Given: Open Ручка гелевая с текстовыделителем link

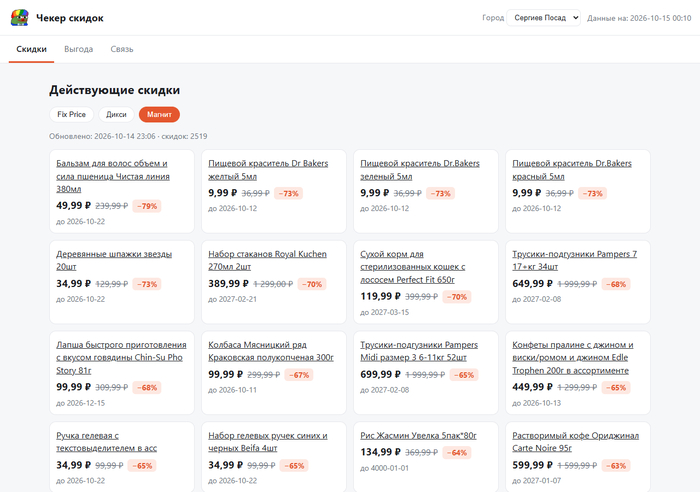Looking at the screenshot, I should click(106, 442).
